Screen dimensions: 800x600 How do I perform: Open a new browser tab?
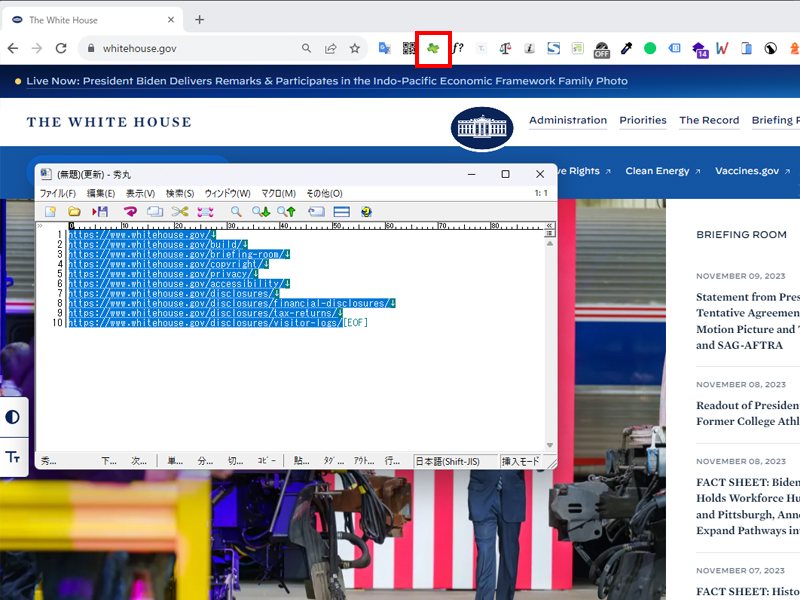[x=199, y=20]
